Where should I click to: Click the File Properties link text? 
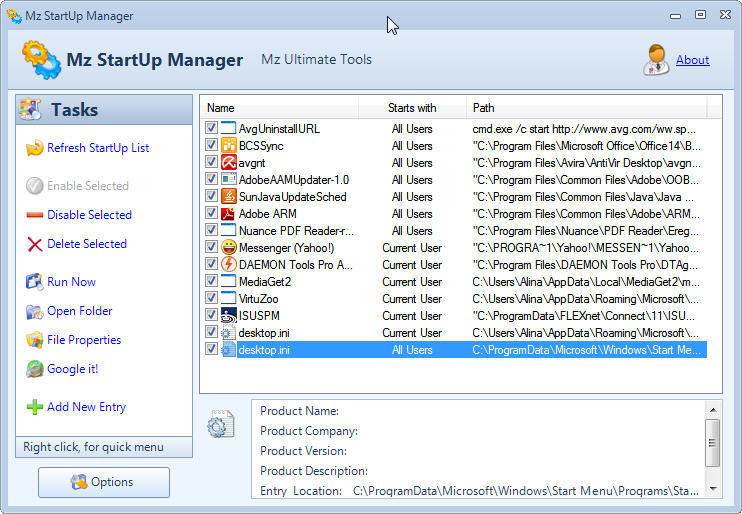(x=84, y=340)
